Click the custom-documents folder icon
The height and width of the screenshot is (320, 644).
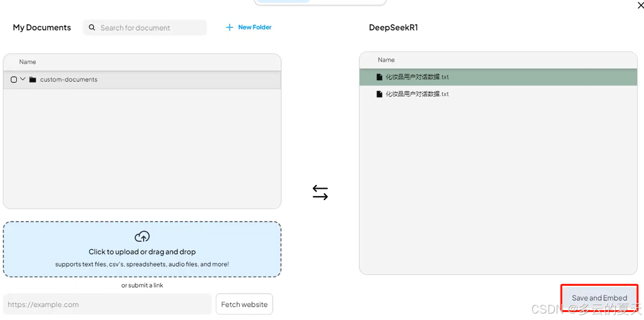33,79
